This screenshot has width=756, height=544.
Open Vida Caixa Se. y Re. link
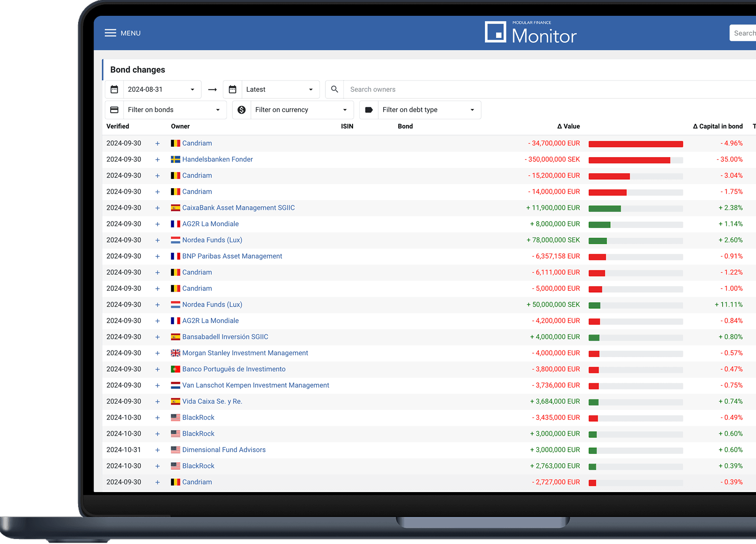point(212,401)
